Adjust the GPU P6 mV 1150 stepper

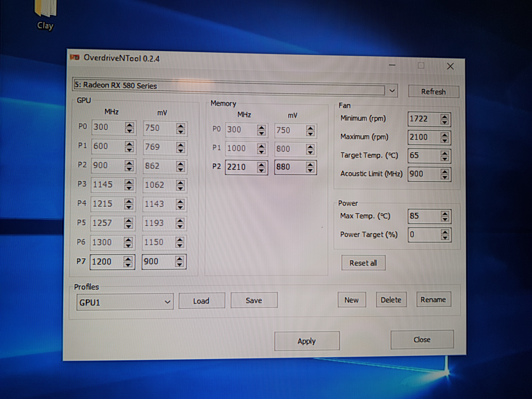tap(180, 242)
